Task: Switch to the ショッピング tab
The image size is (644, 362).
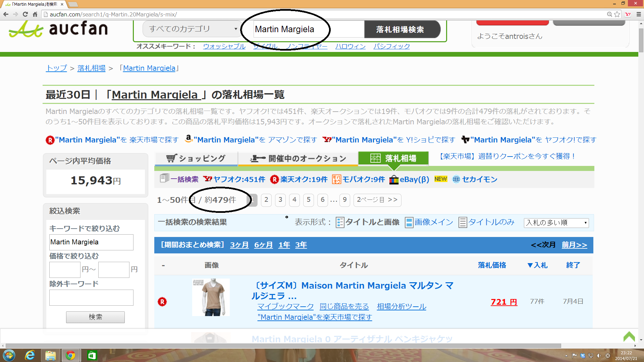Action: [x=196, y=159]
